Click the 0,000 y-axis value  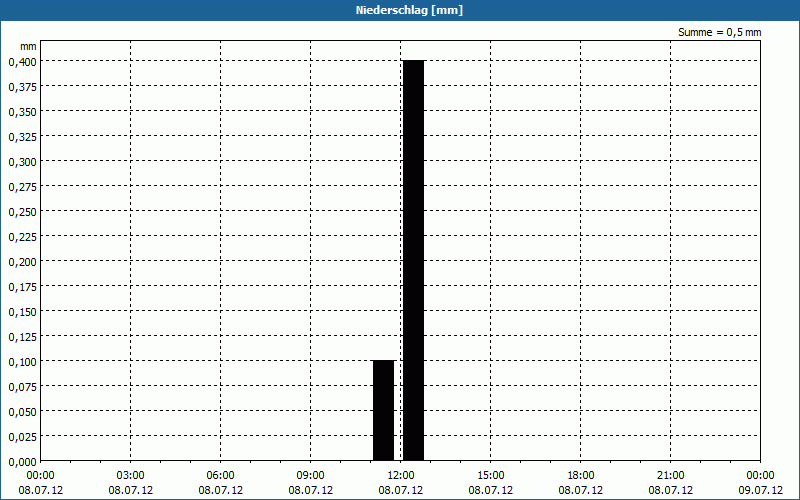[x=22, y=462]
